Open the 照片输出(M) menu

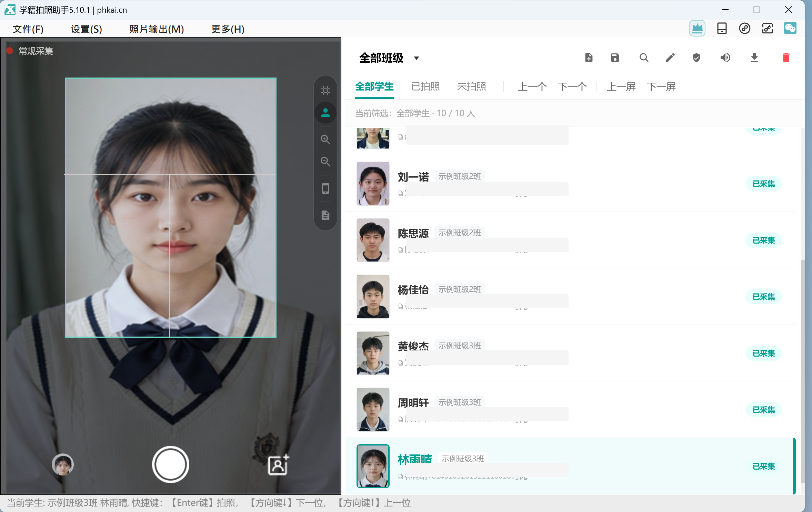157,29
